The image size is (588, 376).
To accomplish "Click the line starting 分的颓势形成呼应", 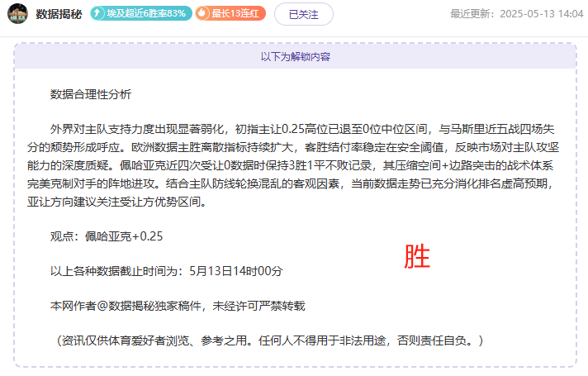I will (x=293, y=147).
